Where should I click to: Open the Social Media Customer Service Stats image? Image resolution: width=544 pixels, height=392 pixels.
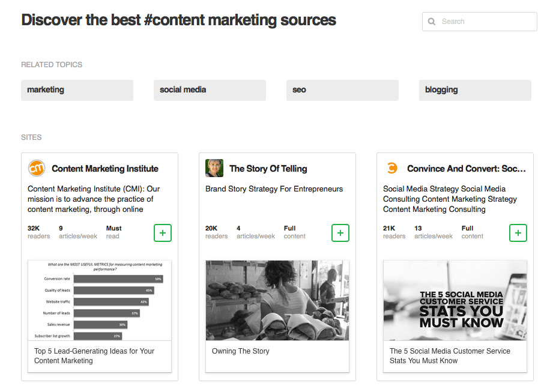coord(455,300)
